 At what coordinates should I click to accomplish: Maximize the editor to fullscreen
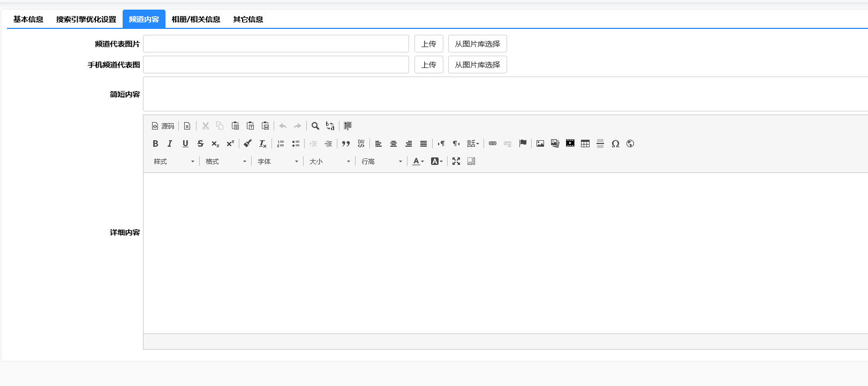pos(456,161)
